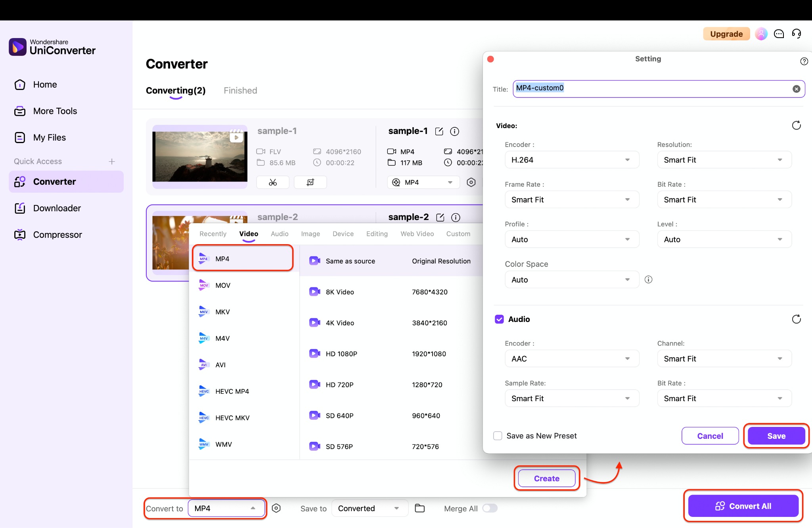Image resolution: width=812 pixels, height=528 pixels.
Task: Expand the video Encoder H.264 dropdown
Action: click(572, 160)
